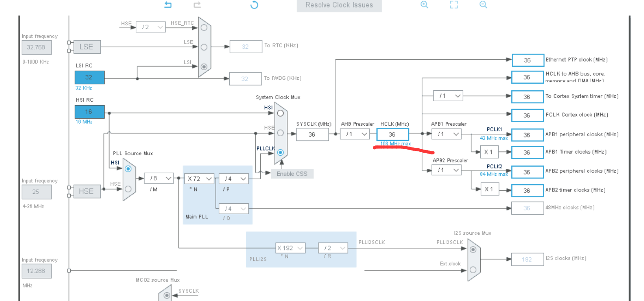Viewport: 644px width, 301px height.
Task: Open the Main PLL /P divider dropdown
Action: [x=234, y=178]
